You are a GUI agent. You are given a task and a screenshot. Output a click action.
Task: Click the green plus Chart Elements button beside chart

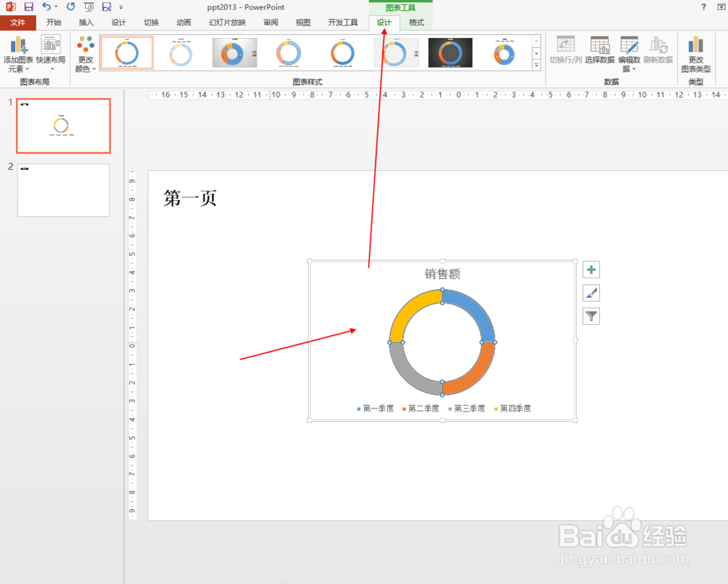(590, 269)
